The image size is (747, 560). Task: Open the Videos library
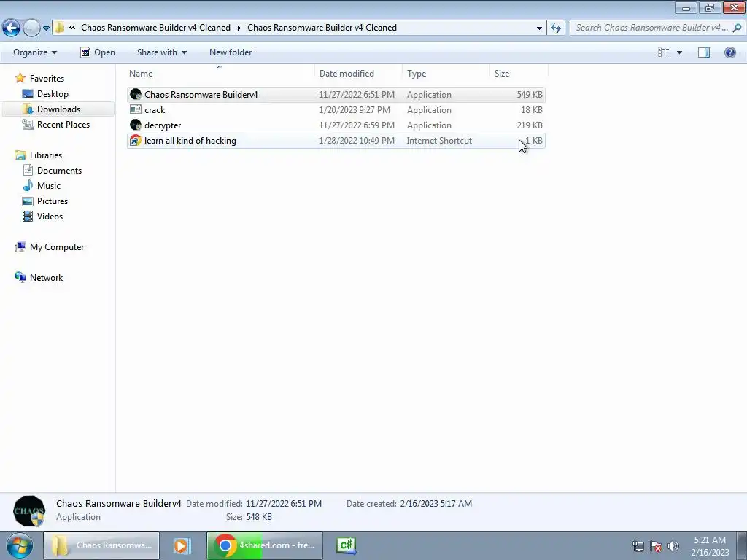pos(50,216)
